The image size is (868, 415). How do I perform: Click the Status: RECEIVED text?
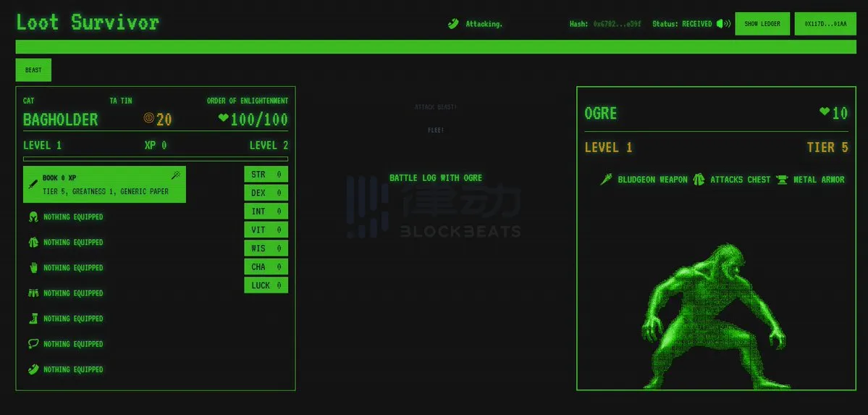coord(682,24)
